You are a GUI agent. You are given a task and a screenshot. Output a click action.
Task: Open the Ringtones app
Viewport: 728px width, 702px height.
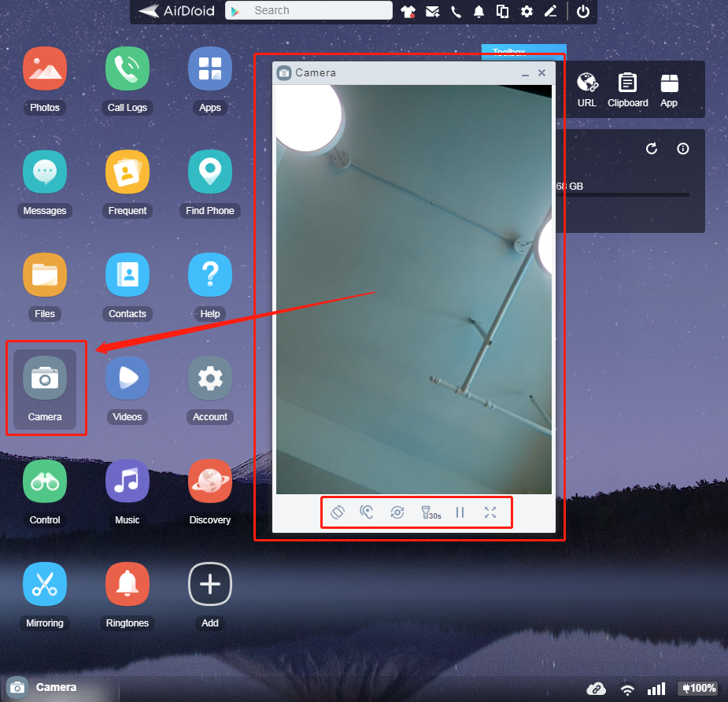pyautogui.click(x=127, y=585)
